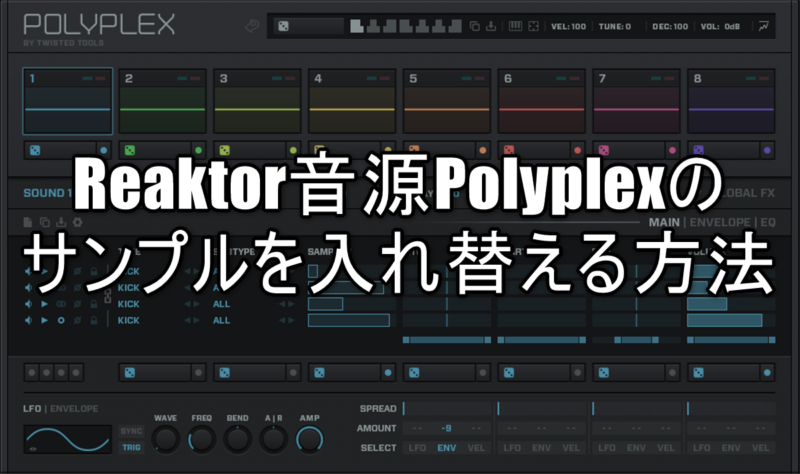
Task: Open the KICK category selector in bottom layer row
Action: [128, 320]
